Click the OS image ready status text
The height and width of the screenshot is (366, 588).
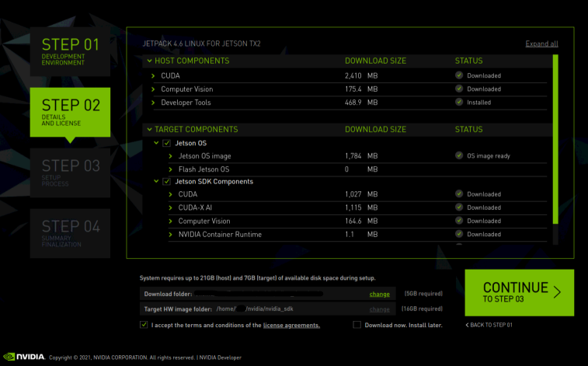click(x=489, y=156)
